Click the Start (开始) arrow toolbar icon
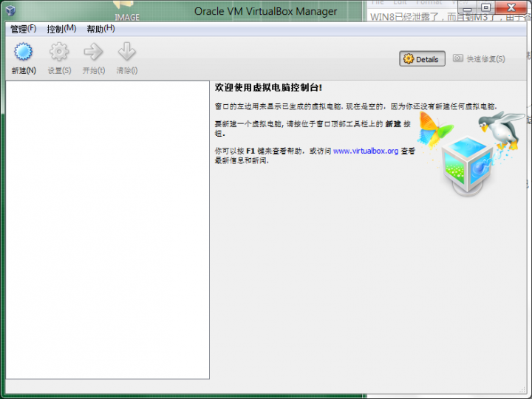Screen dimensions: 532x399 (93, 52)
